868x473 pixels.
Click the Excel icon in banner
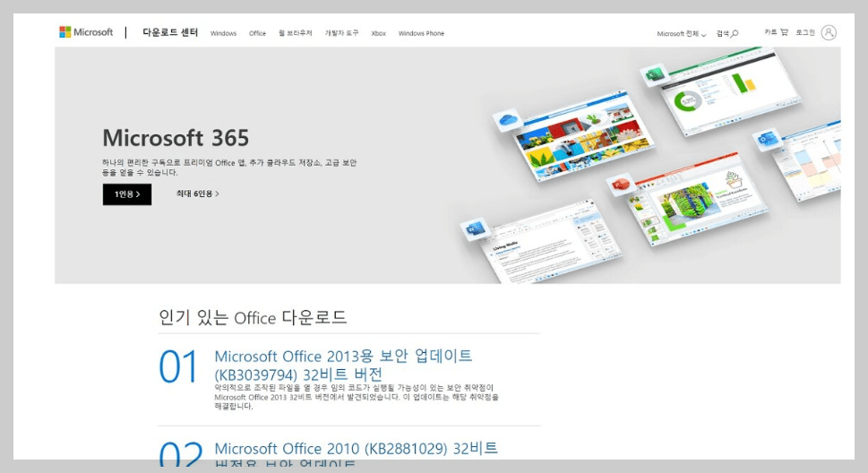pos(655,74)
